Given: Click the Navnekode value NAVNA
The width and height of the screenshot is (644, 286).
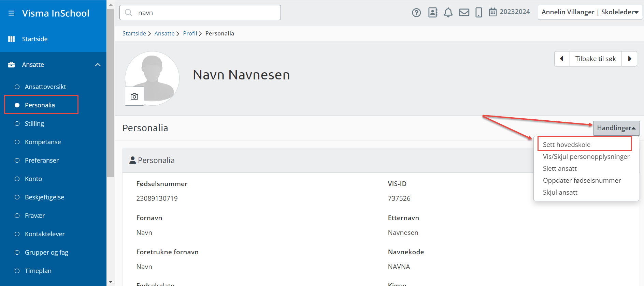Looking at the screenshot, I should 399,267.
